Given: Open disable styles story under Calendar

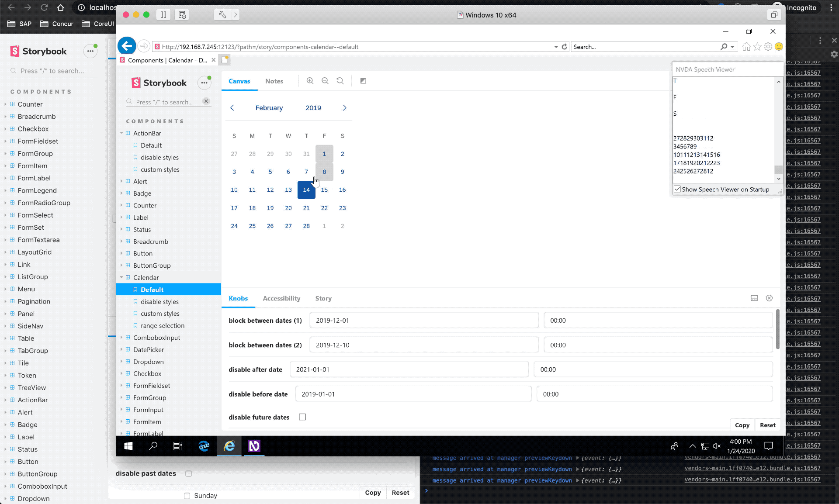Looking at the screenshot, I should click(159, 301).
